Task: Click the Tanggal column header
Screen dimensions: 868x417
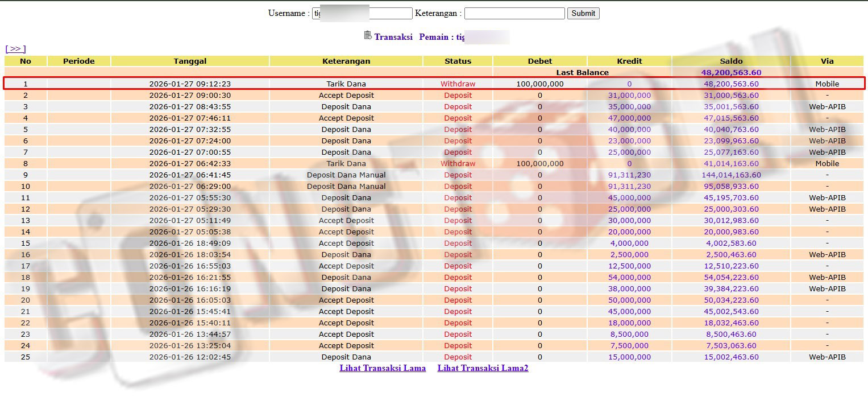Action: coord(190,61)
